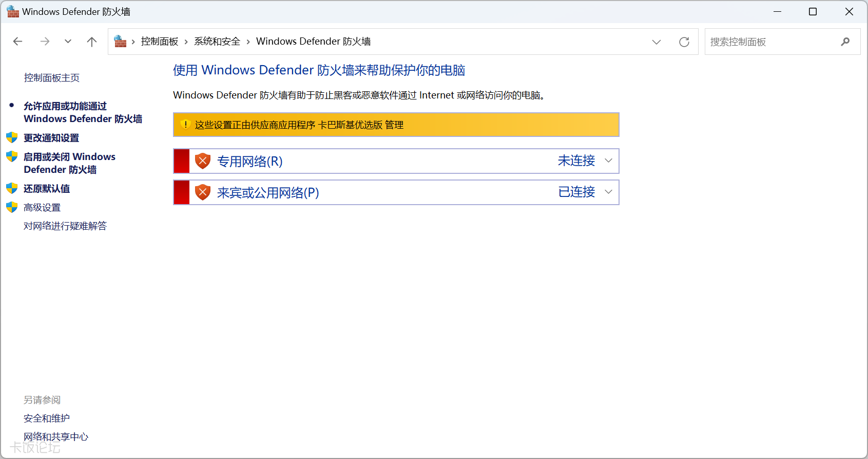Refresh the control panel page
This screenshot has height=459, width=868.
684,42
